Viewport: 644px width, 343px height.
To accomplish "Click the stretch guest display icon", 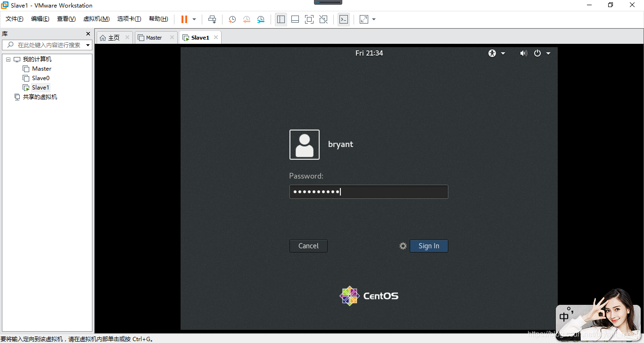I will pyautogui.click(x=364, y=19).
